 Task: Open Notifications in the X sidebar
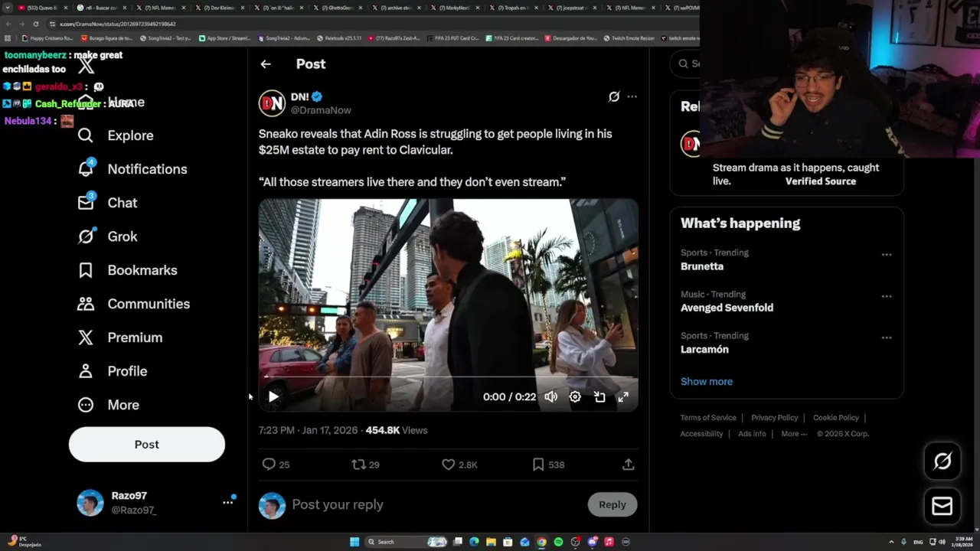coord(132,169)
